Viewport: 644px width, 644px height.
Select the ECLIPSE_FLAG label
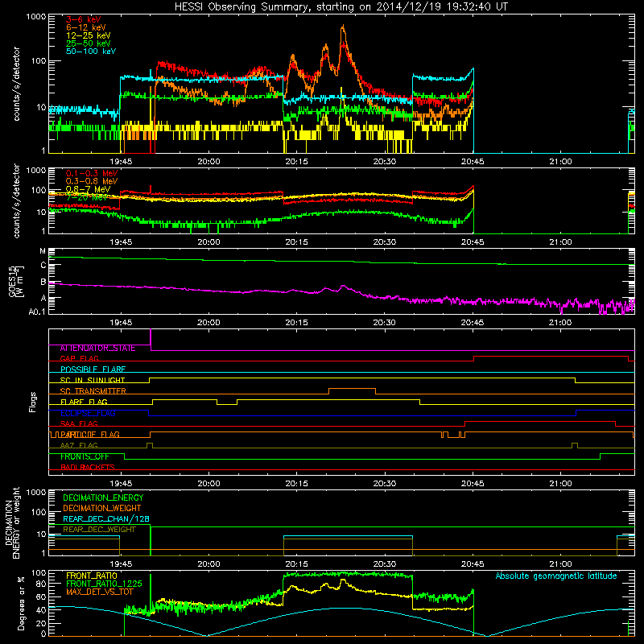pyautogui.click(x=88, y=413)
